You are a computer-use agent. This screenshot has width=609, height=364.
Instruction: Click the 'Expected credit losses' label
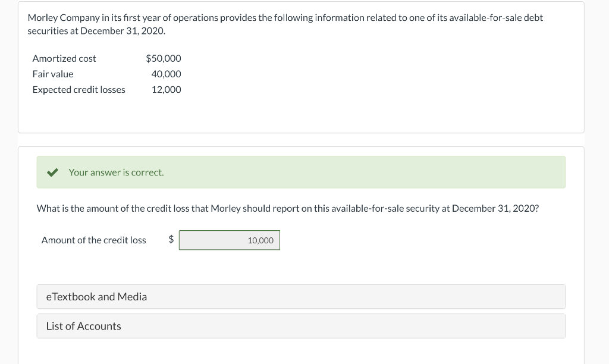pyautogui.click(x=79, y=89)
